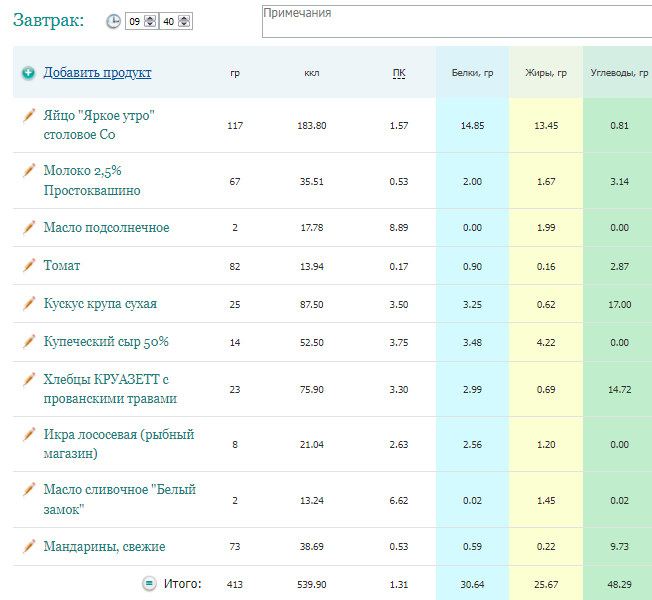Open Хлебцы КРУАЗЕТТ с прованскими травами

[x=110, y=389]
